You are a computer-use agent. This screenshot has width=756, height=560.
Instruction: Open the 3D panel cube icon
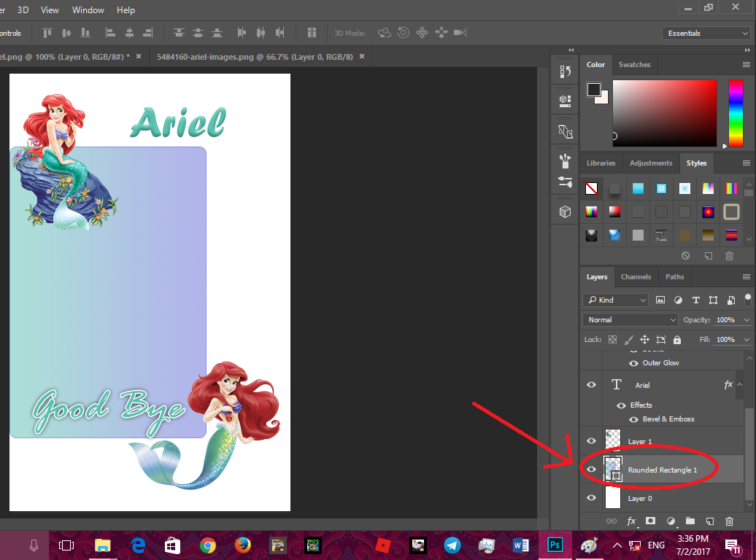pos(565,211)
